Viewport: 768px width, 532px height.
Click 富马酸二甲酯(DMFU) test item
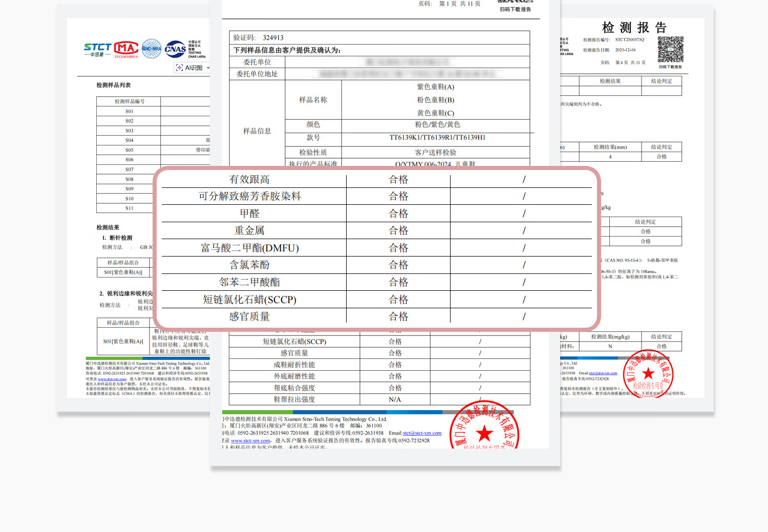coord(250,248)
